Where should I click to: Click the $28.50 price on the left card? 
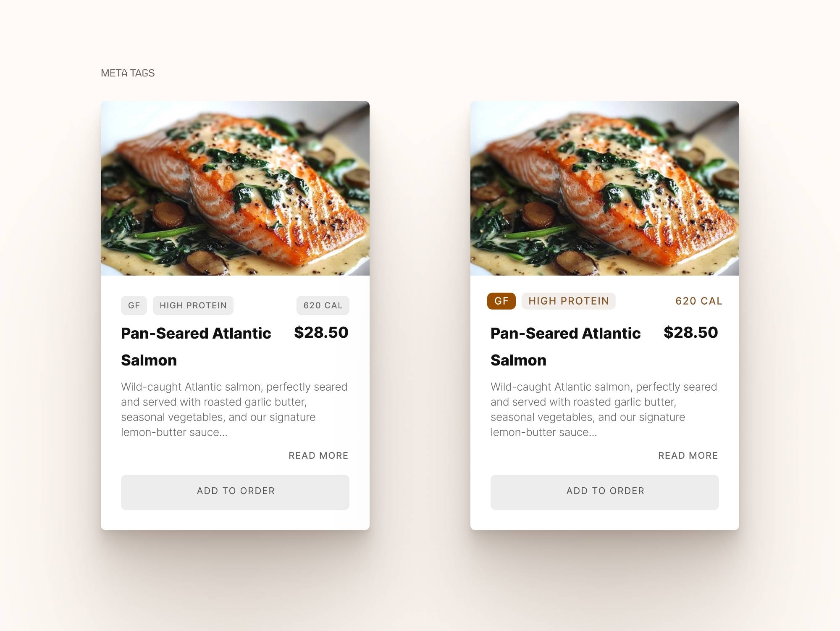click(x=321, y=333)
